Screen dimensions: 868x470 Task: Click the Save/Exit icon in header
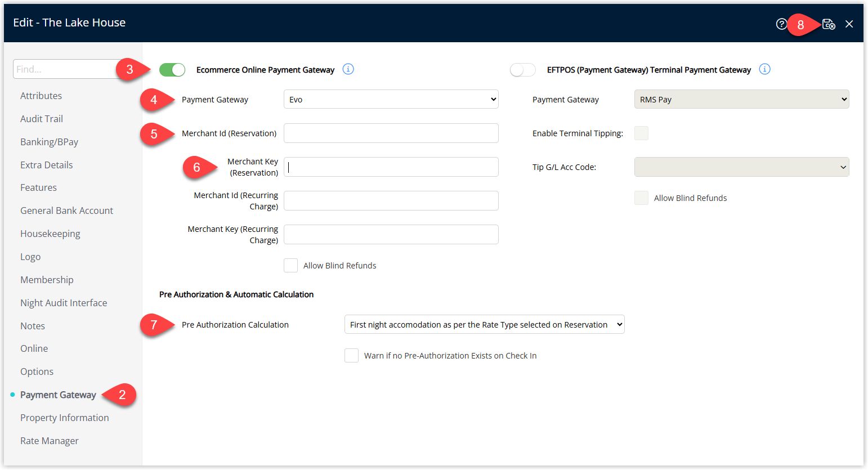click(x=829, y=24)
